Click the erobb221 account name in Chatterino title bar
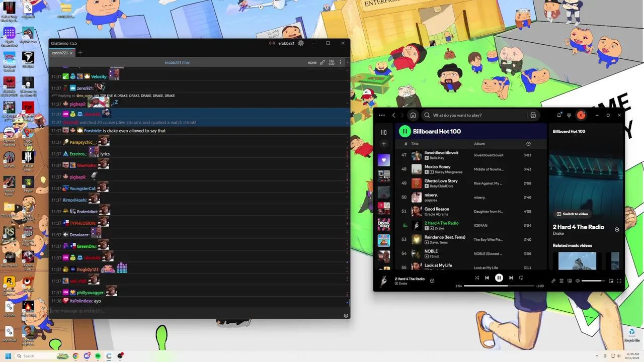644x362 pixels. [x=286, y=43]
